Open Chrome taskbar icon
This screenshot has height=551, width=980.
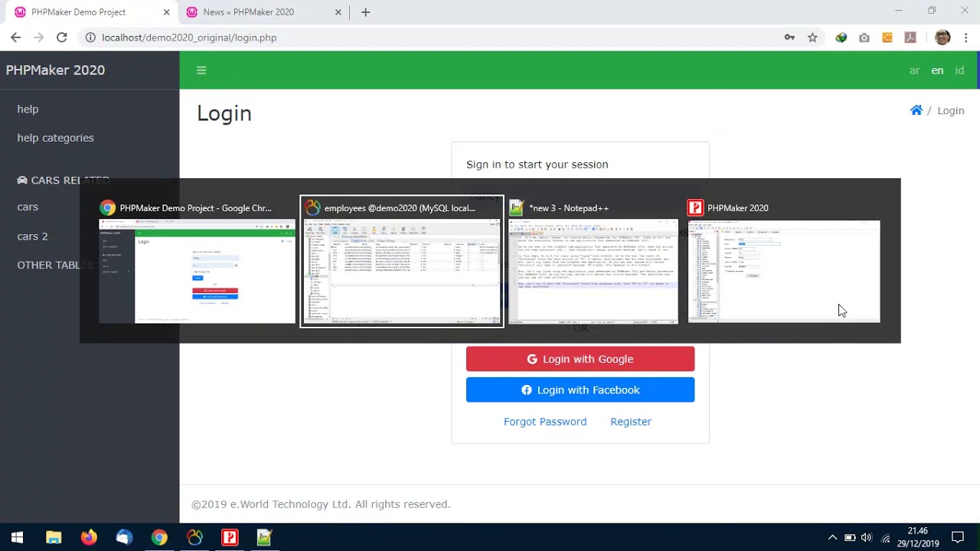[x=159, y=537]
